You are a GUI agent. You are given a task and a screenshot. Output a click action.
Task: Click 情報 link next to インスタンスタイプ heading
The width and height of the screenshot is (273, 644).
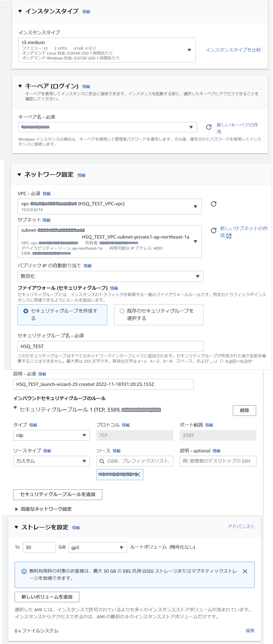[x=86, y=12]
